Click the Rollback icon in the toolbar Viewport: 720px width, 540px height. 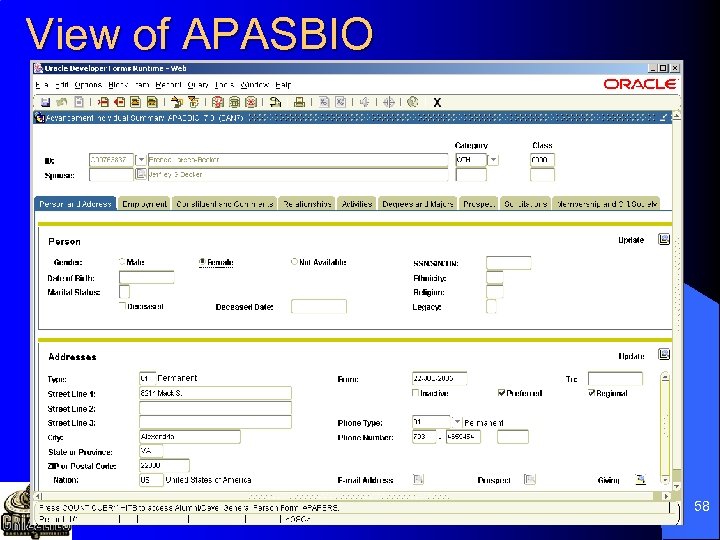click(62, 102)
